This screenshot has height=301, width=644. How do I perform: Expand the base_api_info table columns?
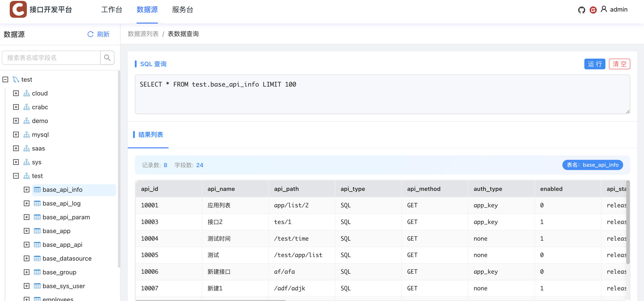[26, 190]
